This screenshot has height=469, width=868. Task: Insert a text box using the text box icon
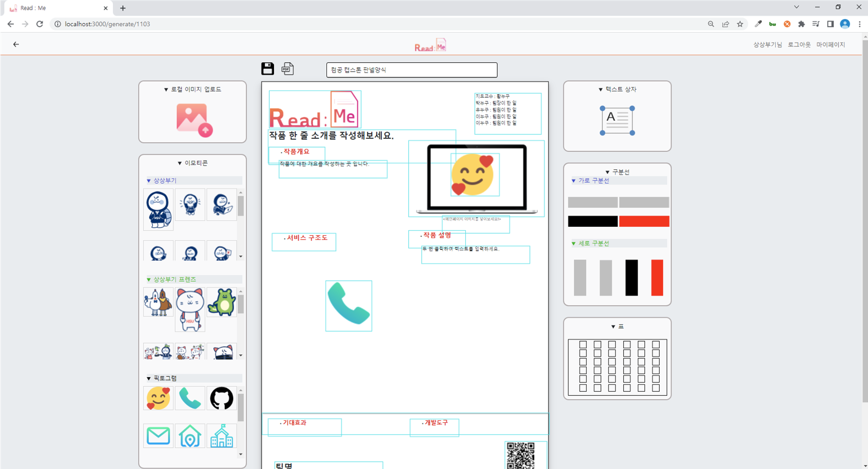coord(617,120)
